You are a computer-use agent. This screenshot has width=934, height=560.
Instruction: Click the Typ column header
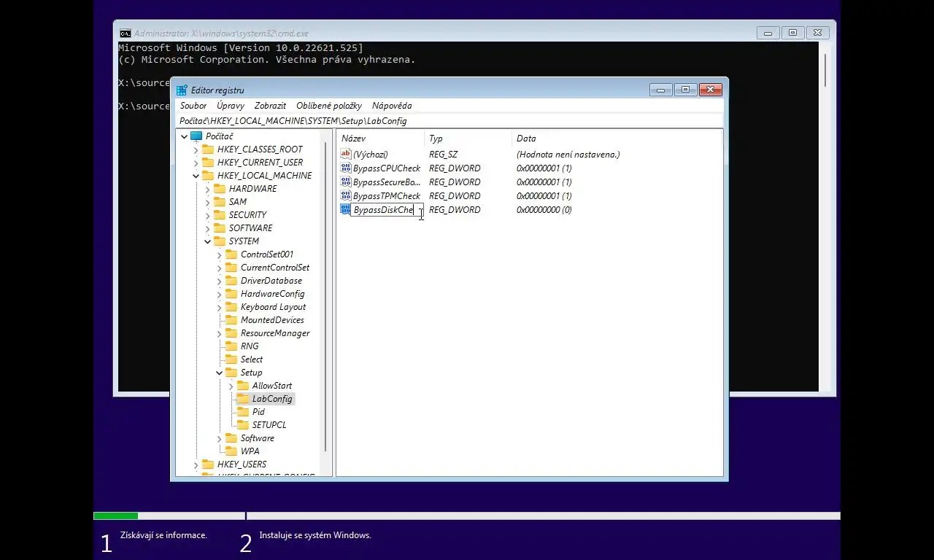468,138
